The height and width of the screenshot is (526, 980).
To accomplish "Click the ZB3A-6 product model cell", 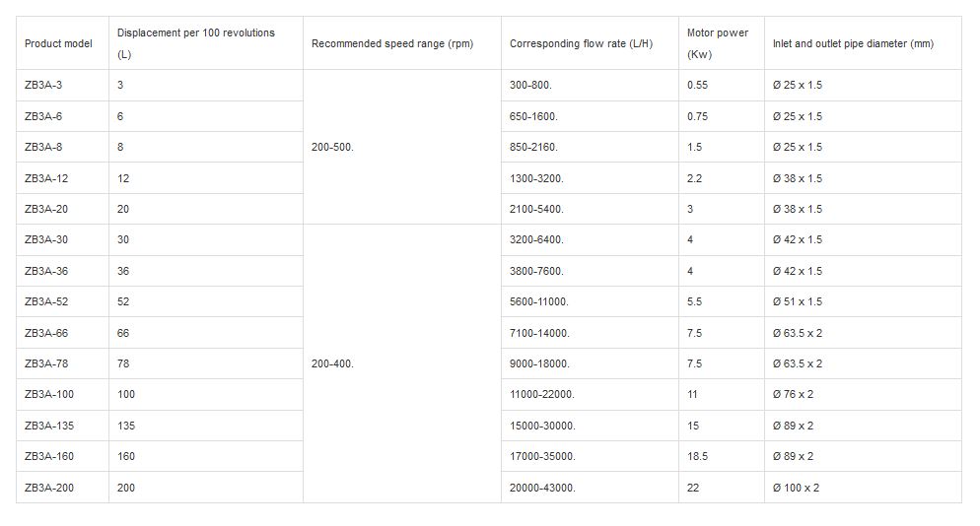I will pyautogui.click(x=43, y=116).
